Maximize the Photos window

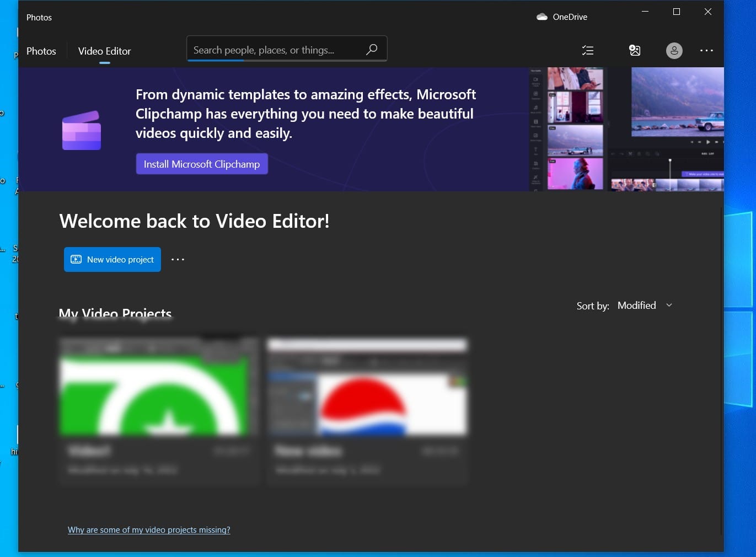[x=677, y=12]
